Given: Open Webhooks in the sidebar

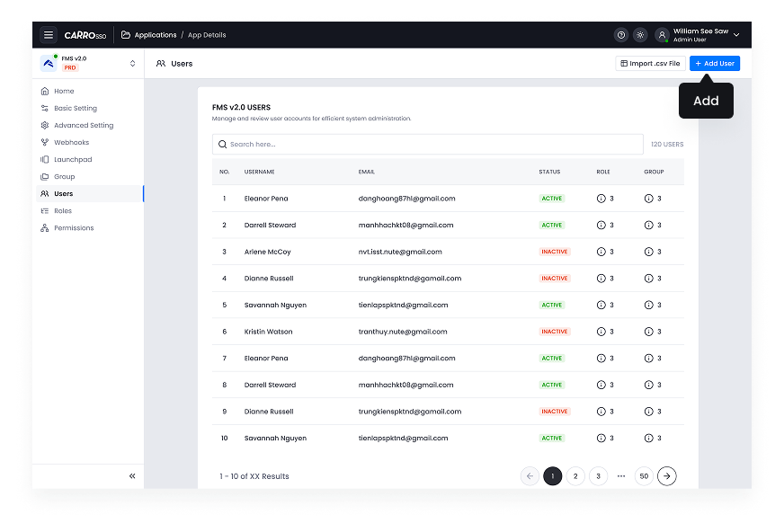Looking at the screenshot, I should tap(71, 142).
